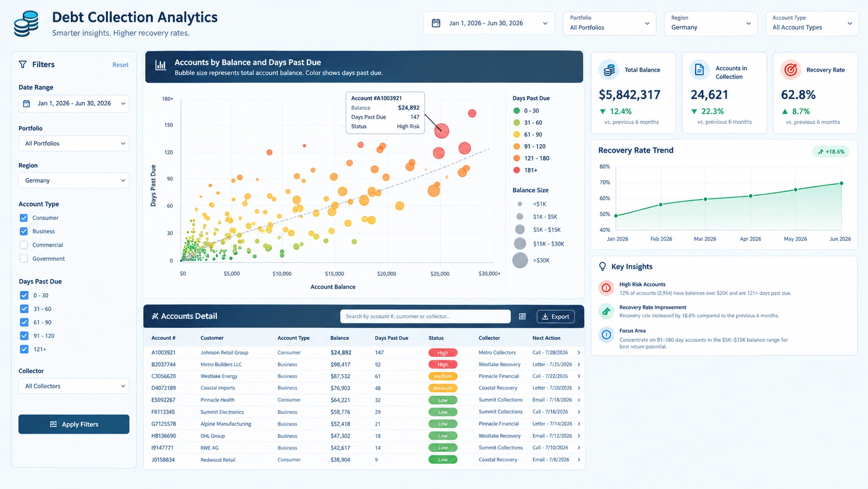Click the Export button
The height and width of the screenshot is (489, 868).
click(555, 316)
